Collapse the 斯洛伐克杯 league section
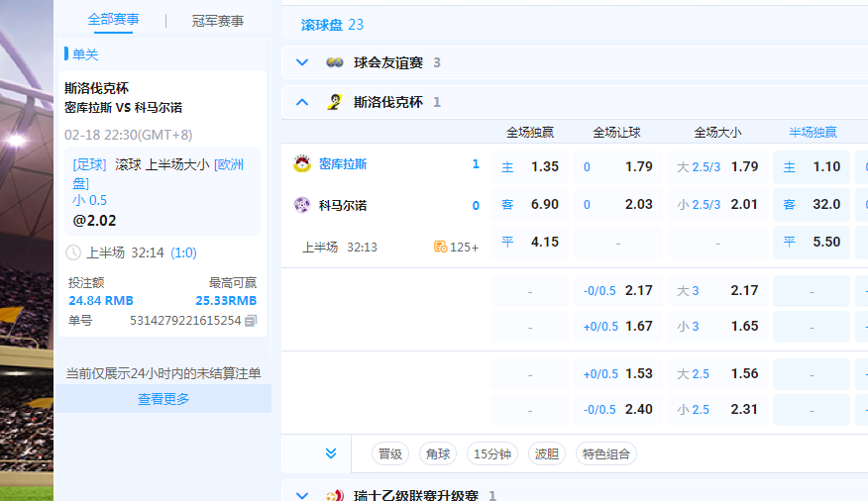868x501 pixels. click(x=302, y=102)
